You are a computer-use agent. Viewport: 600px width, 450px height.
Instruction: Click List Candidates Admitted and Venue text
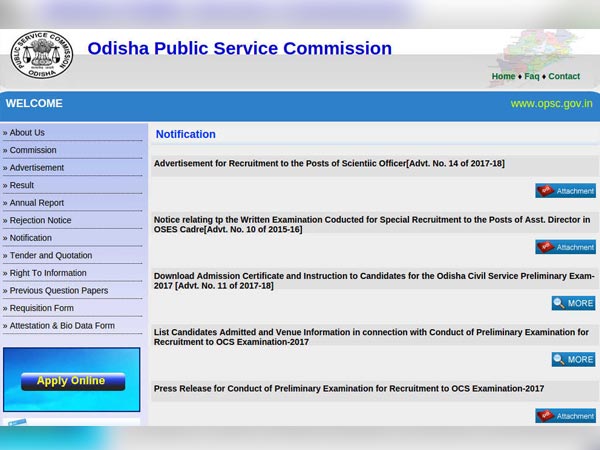371,337
